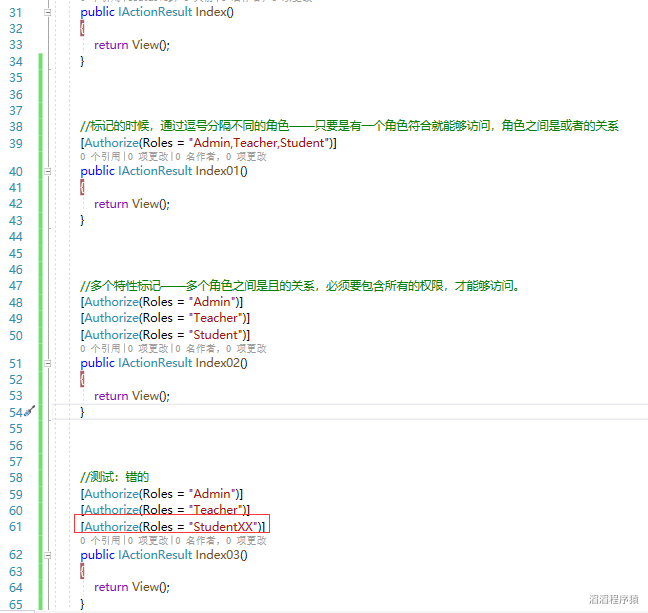
Task: Click CodeLens references above Index03
Action: click(100, 540)
